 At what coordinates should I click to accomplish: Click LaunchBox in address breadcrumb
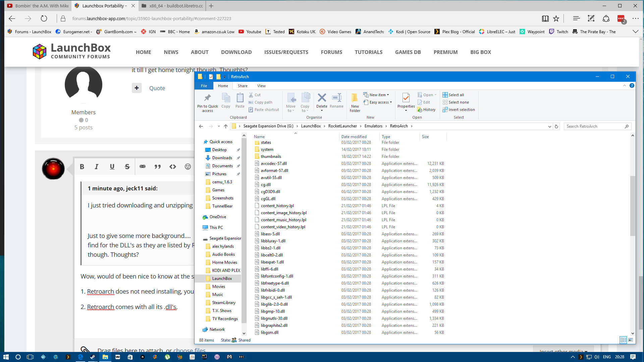pyautogui.click(x=311, y=126)
